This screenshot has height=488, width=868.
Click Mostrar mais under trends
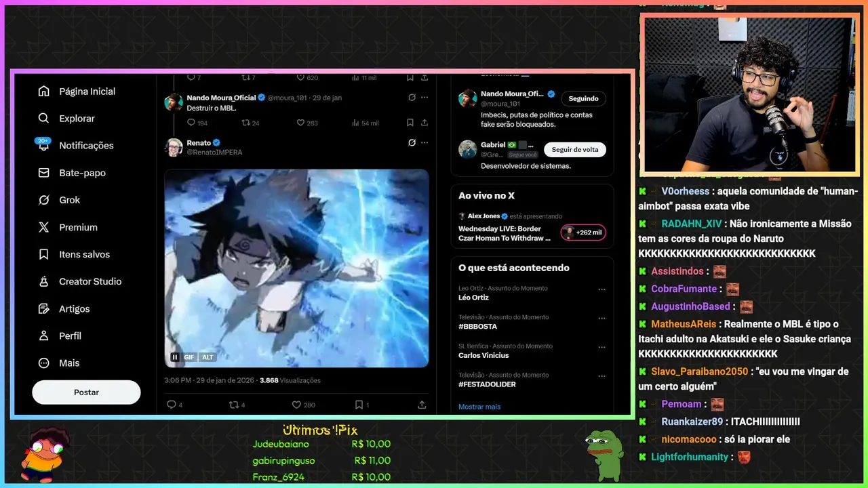(479, 407)
